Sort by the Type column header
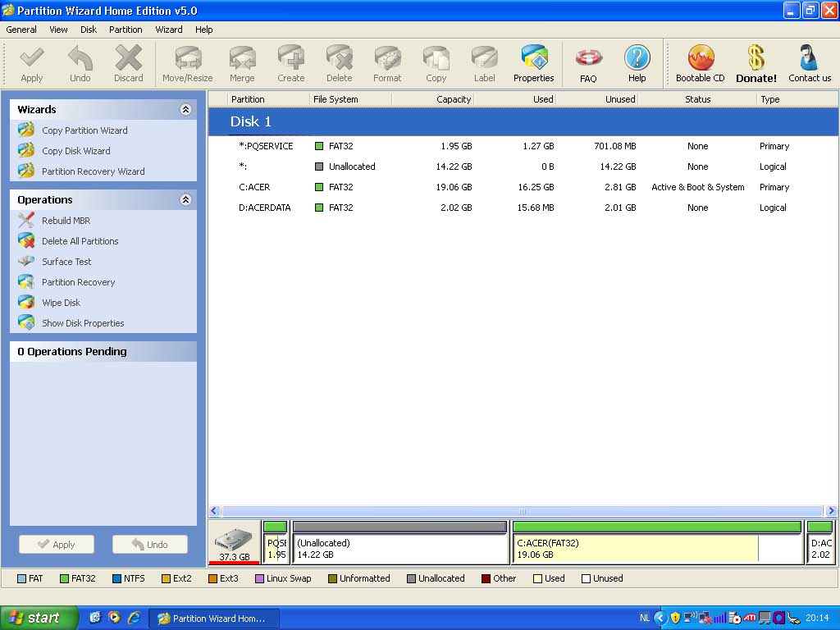This screenshot has width=840, height=630. (x=797, y=99)
